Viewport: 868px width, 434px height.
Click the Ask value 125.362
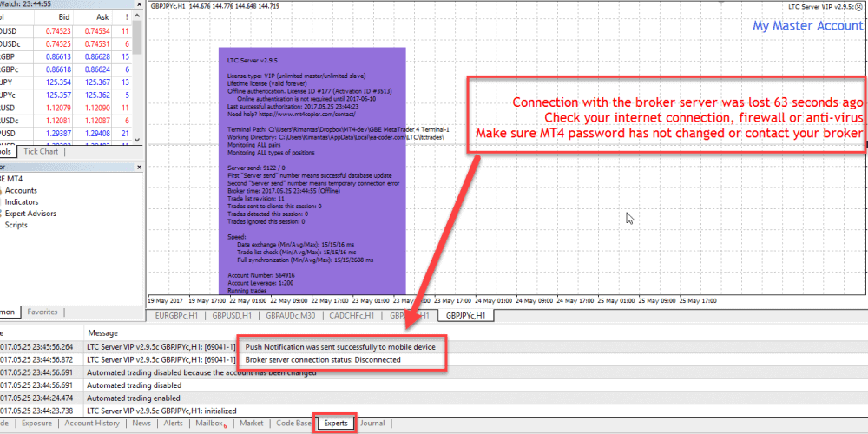[99, 95]
